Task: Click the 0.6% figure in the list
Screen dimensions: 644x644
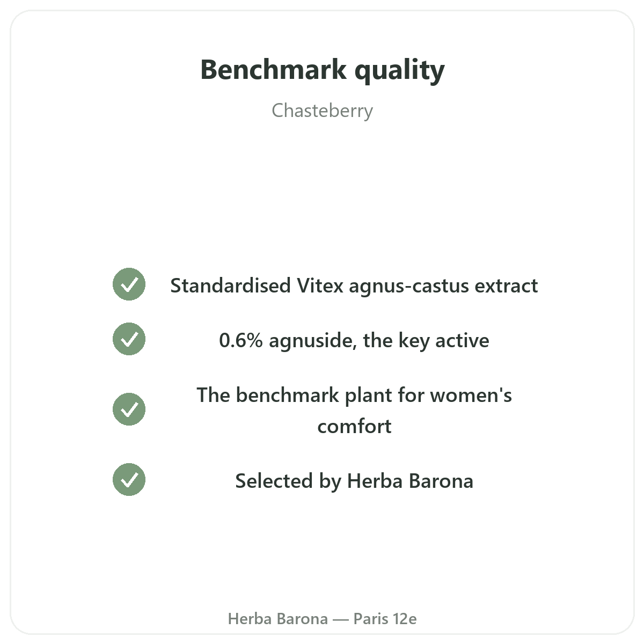Action: 241,340
